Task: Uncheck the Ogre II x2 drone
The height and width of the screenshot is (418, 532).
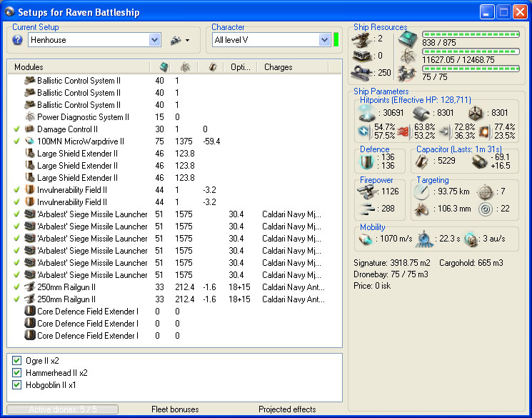Action: (x=17, y=361)
